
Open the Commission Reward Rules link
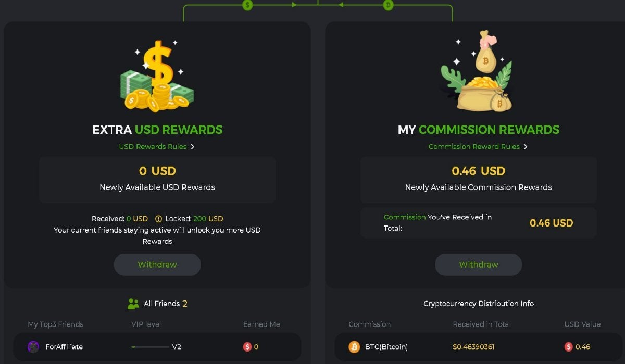474,147
